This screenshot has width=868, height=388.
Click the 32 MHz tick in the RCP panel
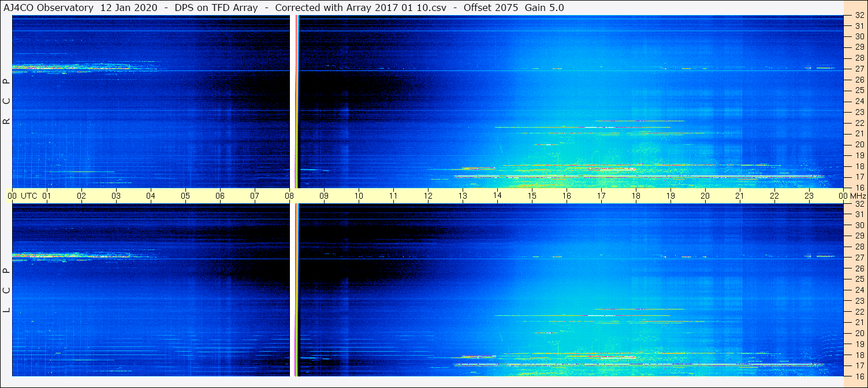(x=859, y=16)
